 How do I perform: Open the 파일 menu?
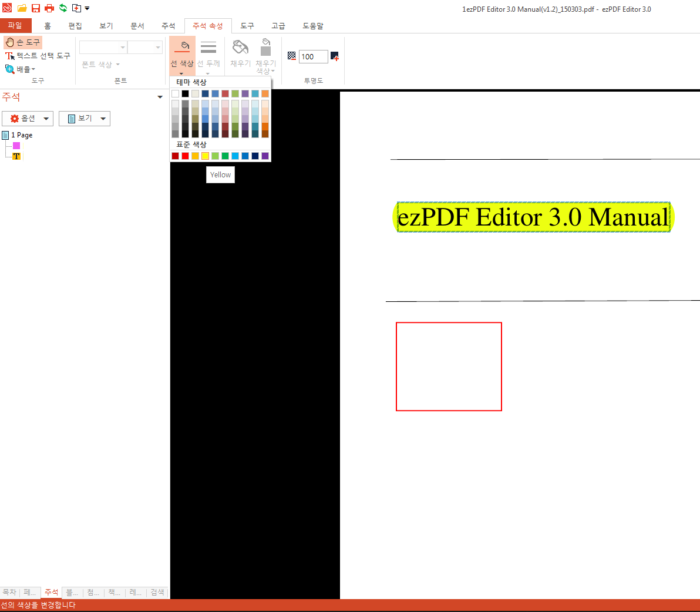pos(15,25)
